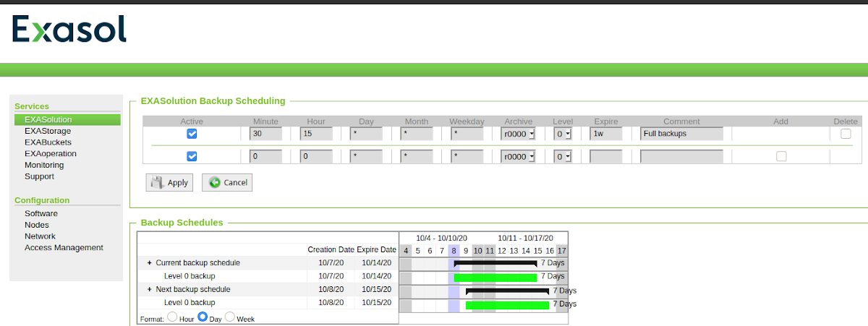
Task: Click empty Comment field in second row
Action: 681,156
